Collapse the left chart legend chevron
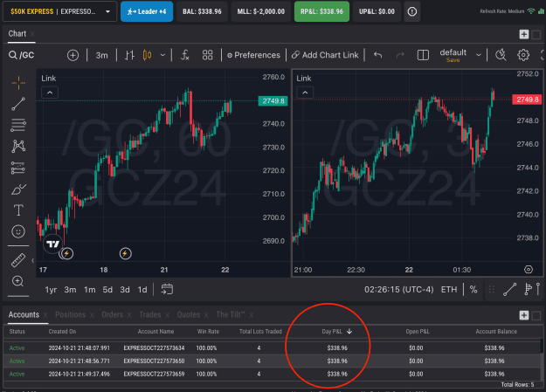This screenshot has width=546, height=392. [x=50, y=93]
